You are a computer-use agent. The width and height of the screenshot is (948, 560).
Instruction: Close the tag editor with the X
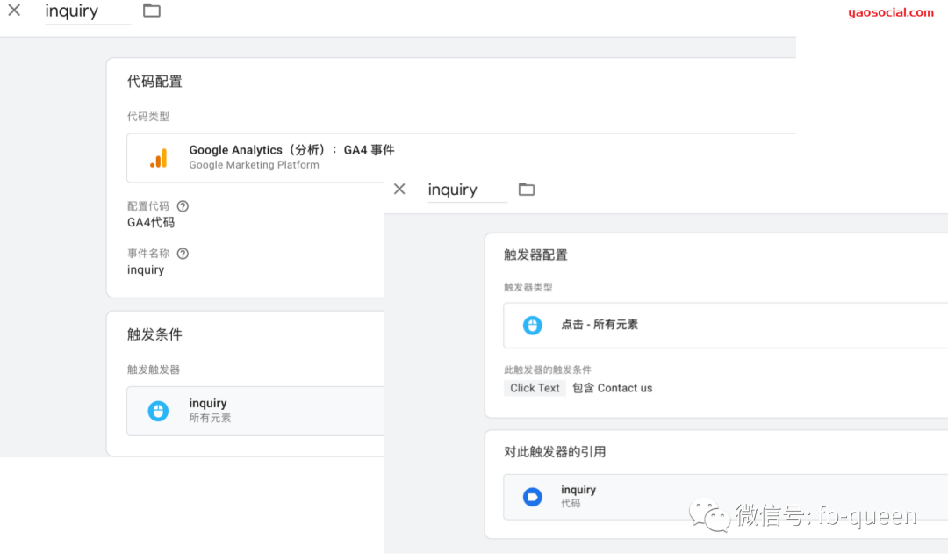[x=14, y=11]
